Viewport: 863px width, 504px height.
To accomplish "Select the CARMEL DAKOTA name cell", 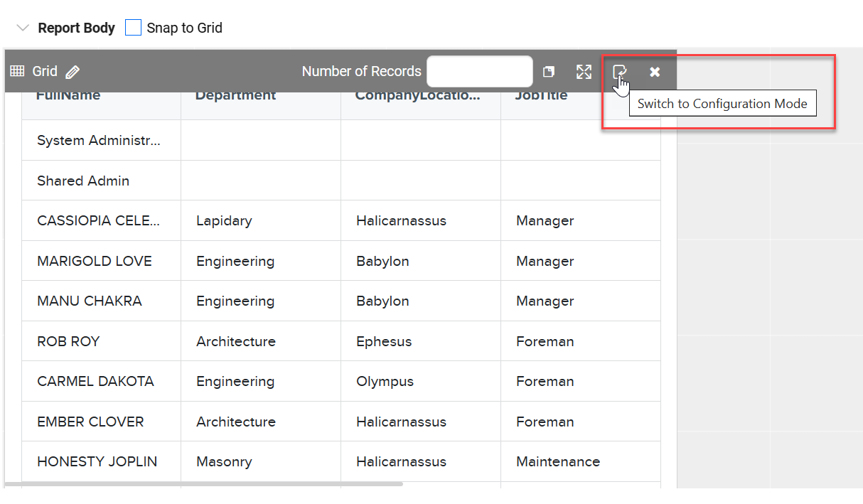I will click(x=101, y=381).
